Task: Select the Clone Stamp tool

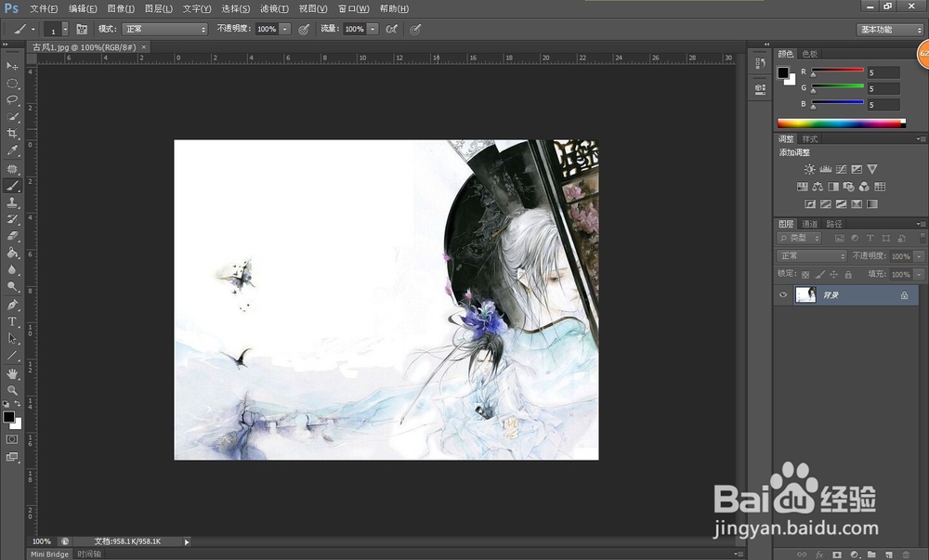Action: (13, 202)
